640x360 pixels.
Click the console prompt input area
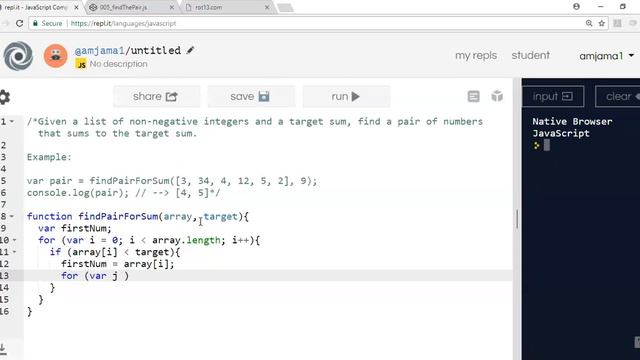[547, 145]
